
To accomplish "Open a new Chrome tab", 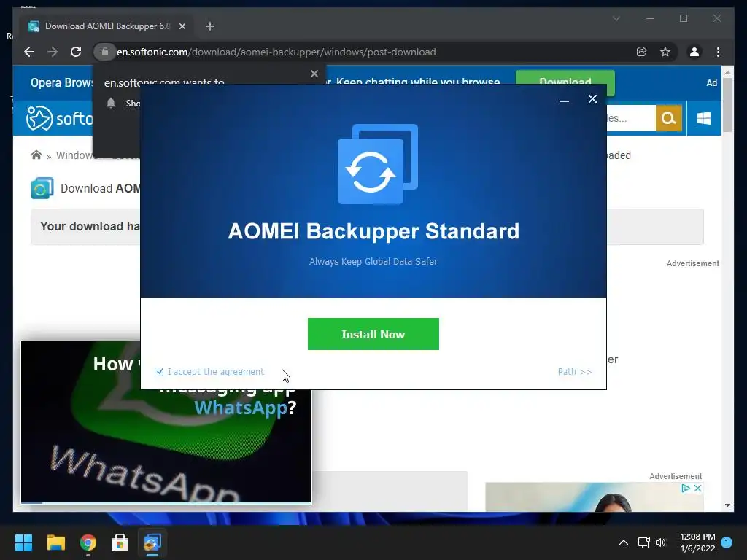I will point(210,26).
